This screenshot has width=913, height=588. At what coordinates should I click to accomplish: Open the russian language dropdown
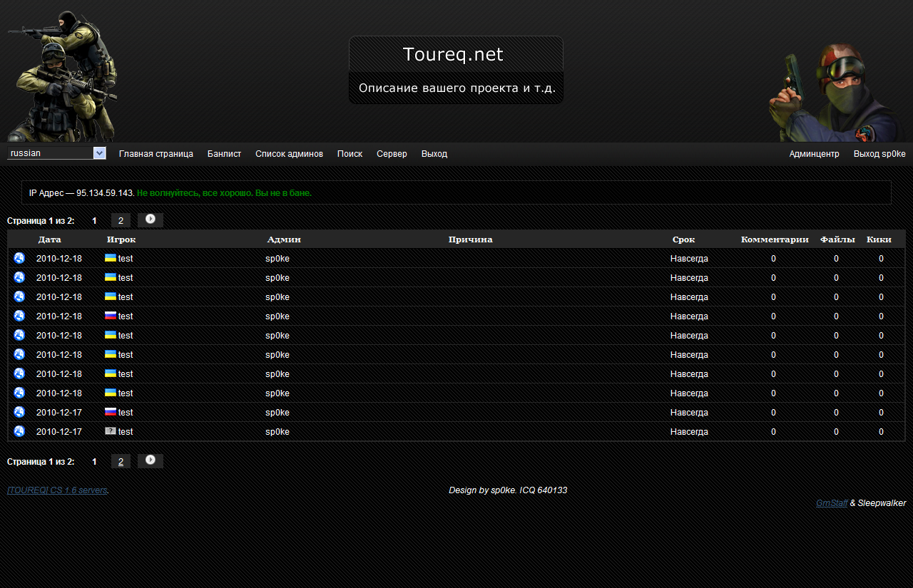pos(56,153)
